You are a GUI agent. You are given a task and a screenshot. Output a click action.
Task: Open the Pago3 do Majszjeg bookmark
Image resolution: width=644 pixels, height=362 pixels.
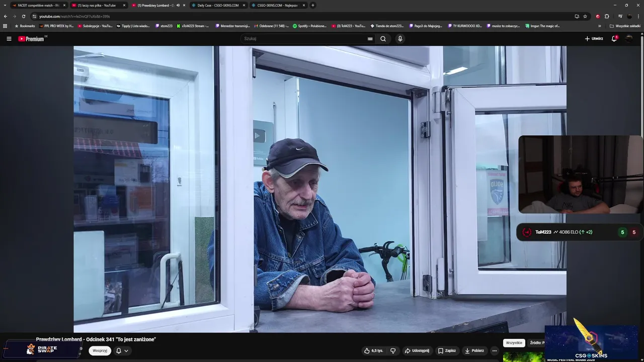tap(426, 26)
